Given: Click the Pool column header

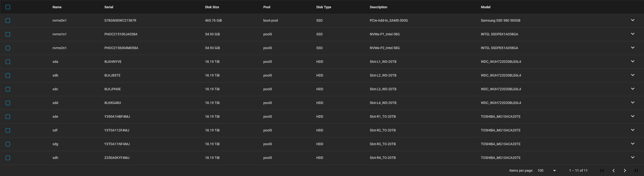Looking at the screenshot, I should point(266,7).
